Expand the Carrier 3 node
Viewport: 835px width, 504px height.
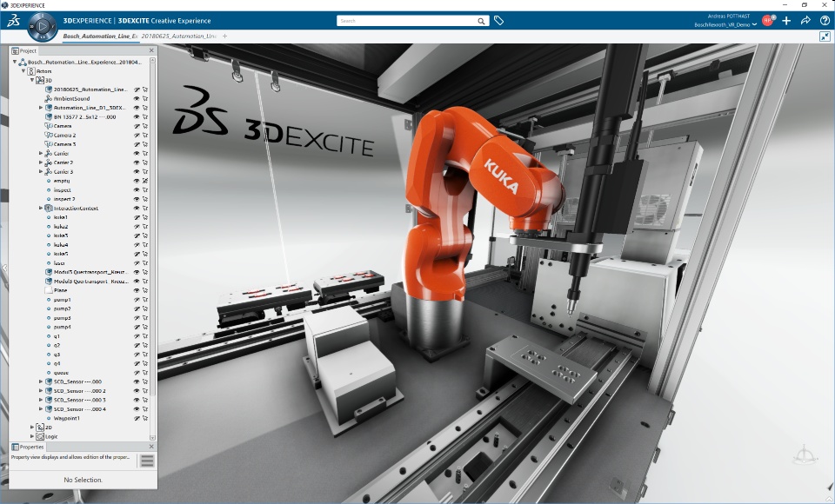click(x=41, y=171)
